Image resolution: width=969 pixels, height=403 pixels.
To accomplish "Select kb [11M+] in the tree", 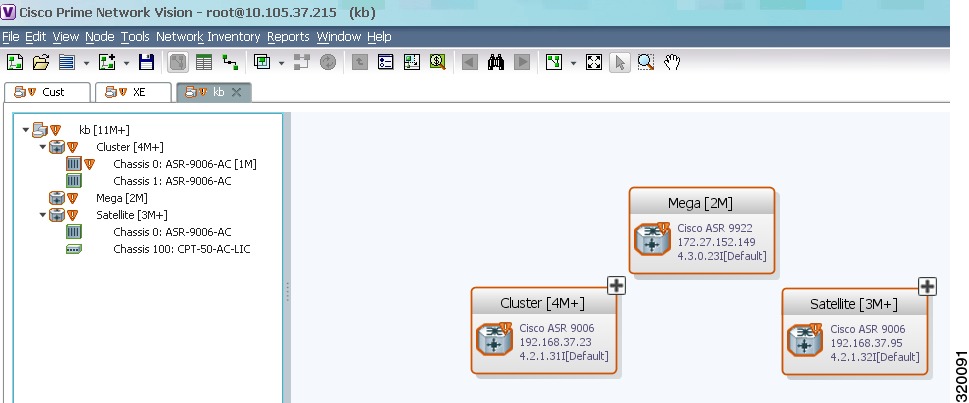I will 104,130.
